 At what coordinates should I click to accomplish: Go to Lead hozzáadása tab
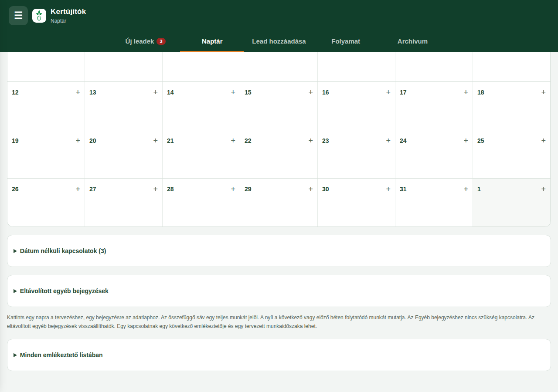[279, 41]
